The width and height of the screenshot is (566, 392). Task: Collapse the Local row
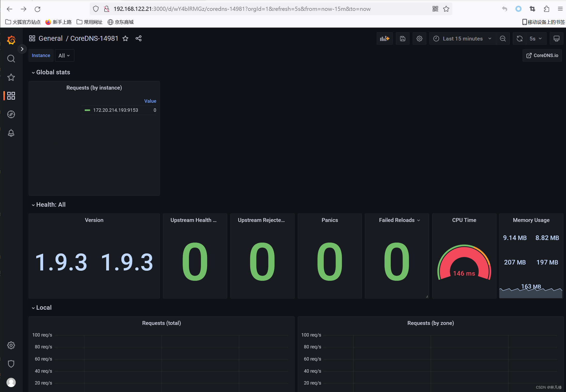point(42,308)
